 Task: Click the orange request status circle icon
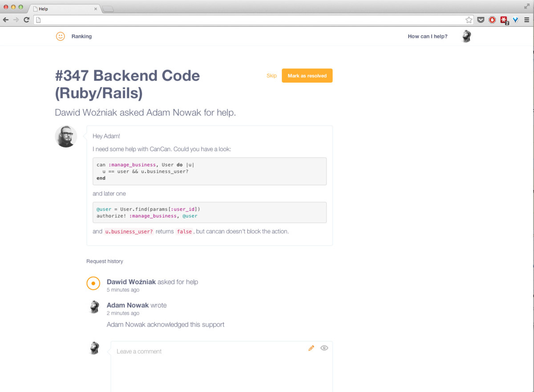pyautogui.click(x=93, y=283)
